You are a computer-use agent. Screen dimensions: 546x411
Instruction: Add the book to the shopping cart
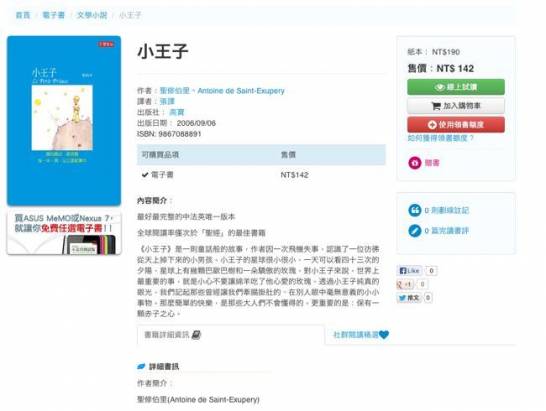tap(455, 106)
